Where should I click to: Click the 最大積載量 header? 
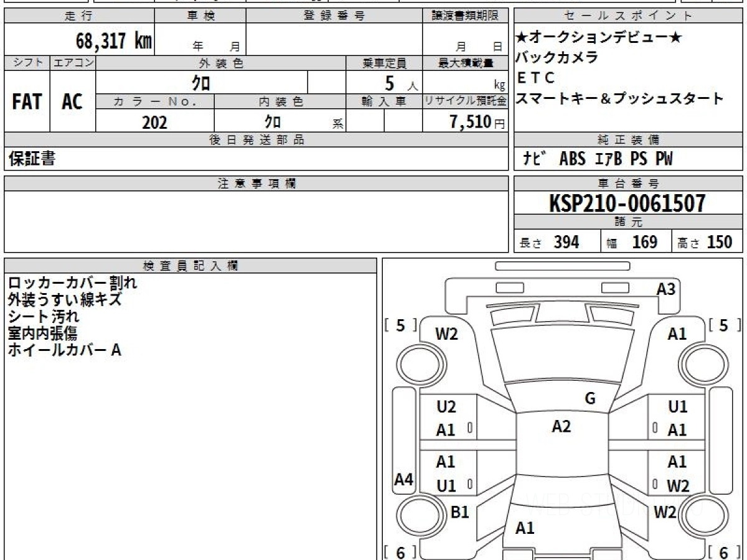465,63
